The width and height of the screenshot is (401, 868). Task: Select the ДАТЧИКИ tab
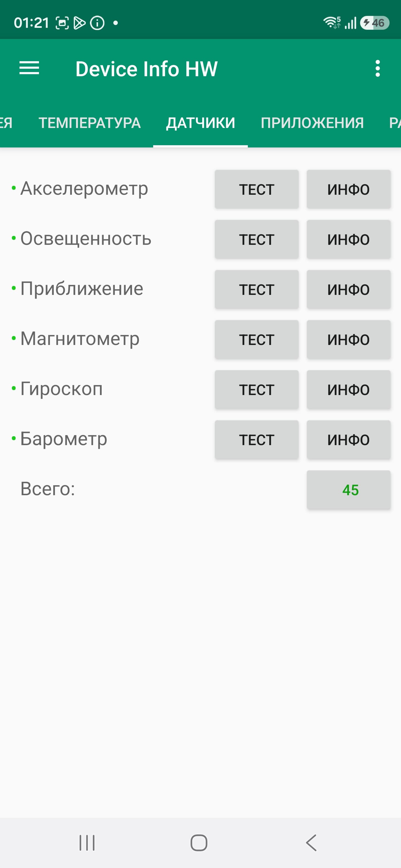tap(200, 123)
